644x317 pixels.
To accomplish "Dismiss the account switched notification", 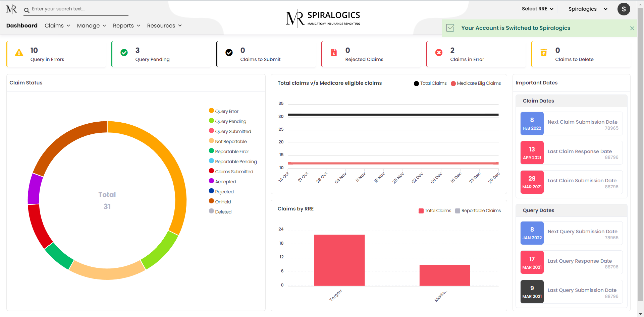I will [x=632, y=28].
